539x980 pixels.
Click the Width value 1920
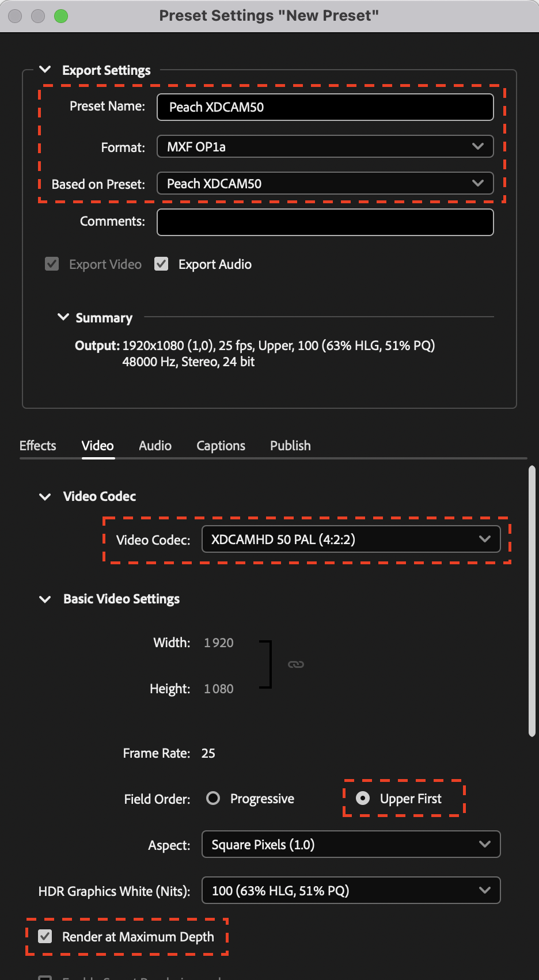[219, 643]
